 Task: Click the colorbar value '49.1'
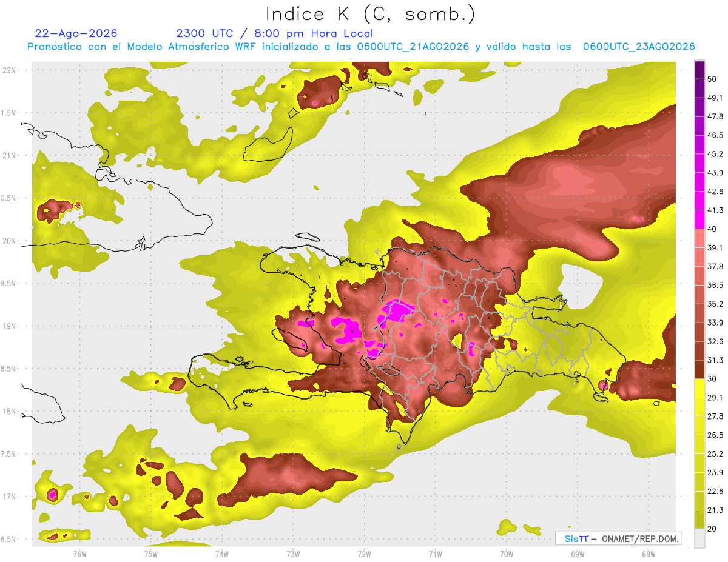[x=715, y=98]
